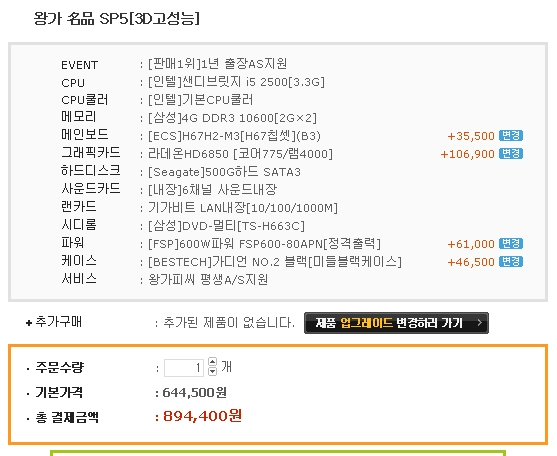Click the total payment amount 894,400원

[x=202, y=416]
